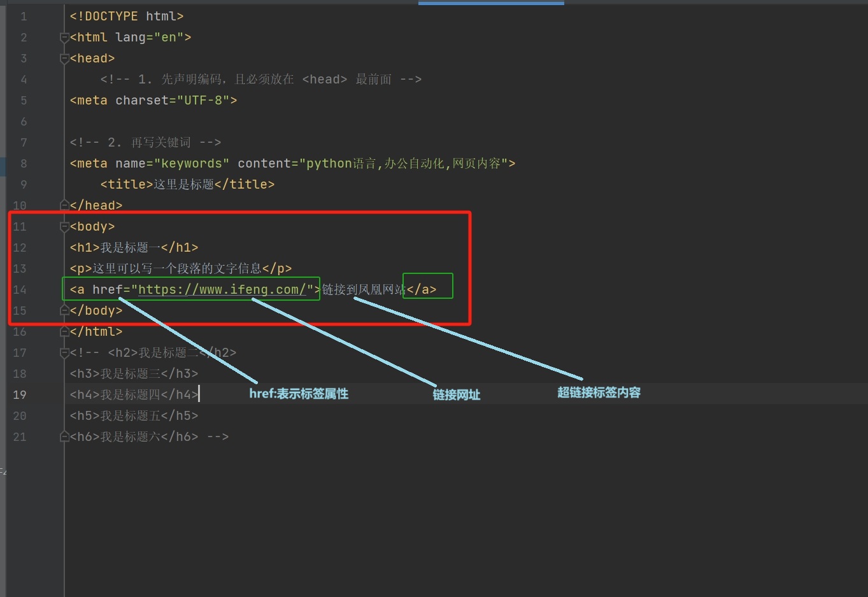The height and width of the screenshot is (597, 868).
Task: Click the closing fold marker beside </html>
Action: pyautogui.click(x=64, y=331)
